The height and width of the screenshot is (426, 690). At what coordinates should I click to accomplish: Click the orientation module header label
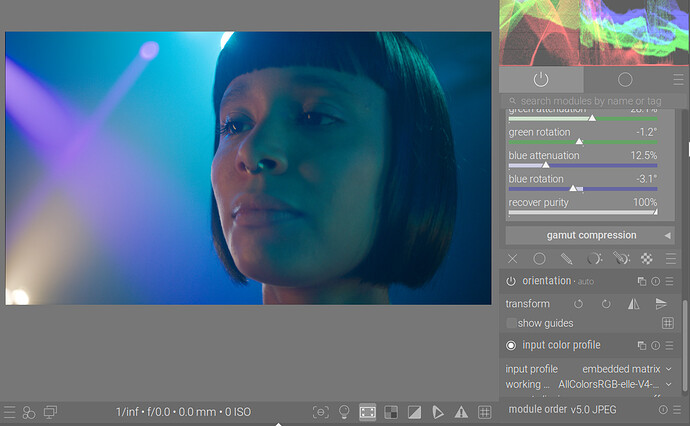(546, 282)
